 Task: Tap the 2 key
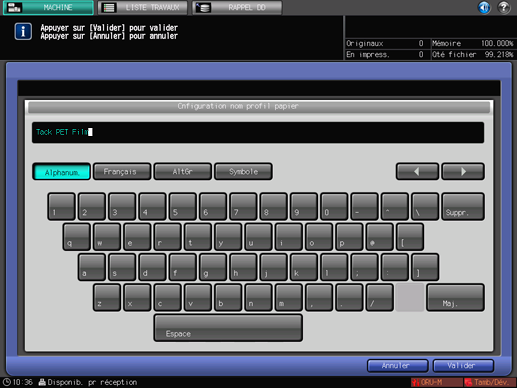(x=92, y=206)
